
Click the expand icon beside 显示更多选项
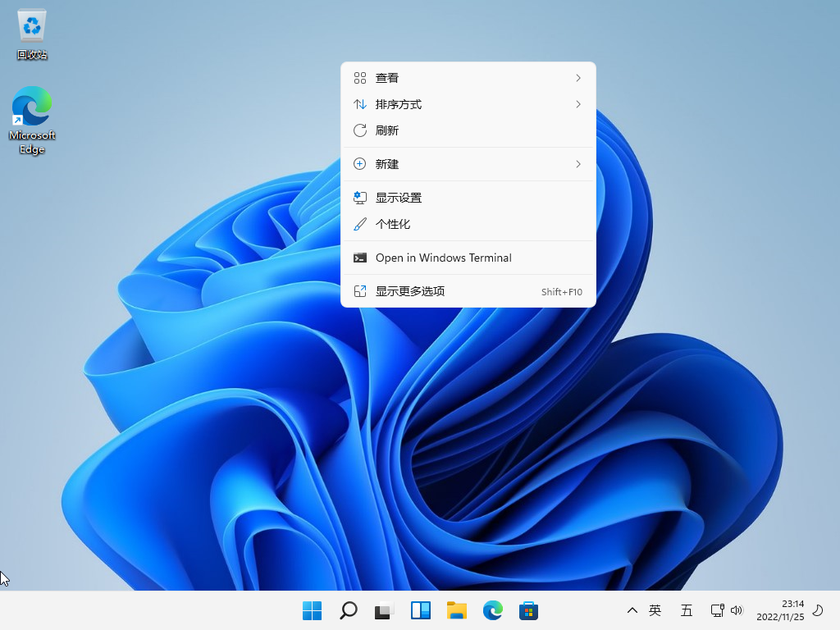tap(360, 291)
